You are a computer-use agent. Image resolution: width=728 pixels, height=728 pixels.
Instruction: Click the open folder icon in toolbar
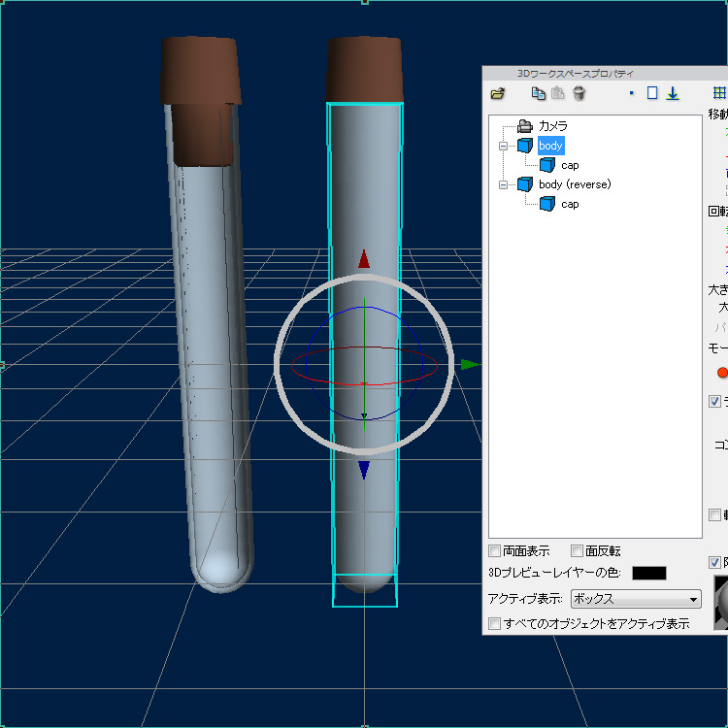pos(498,94)
